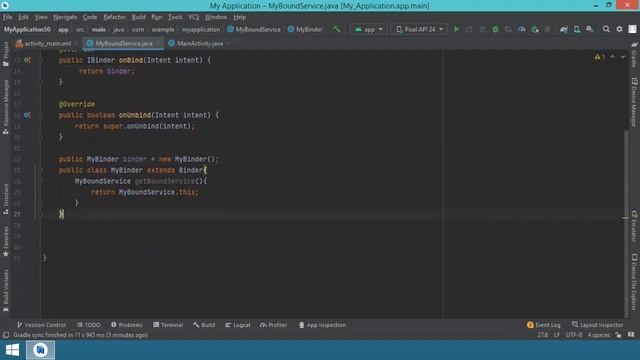Screen dimensions: 640x360
Task: Click the notifications icon in status bar
Action: click(631, 335)
